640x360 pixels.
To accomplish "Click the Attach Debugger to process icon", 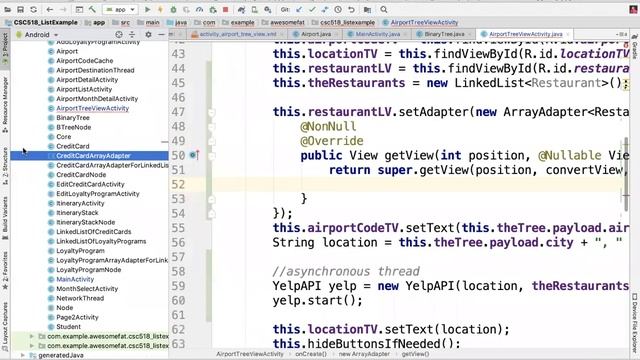I will 213,9.
